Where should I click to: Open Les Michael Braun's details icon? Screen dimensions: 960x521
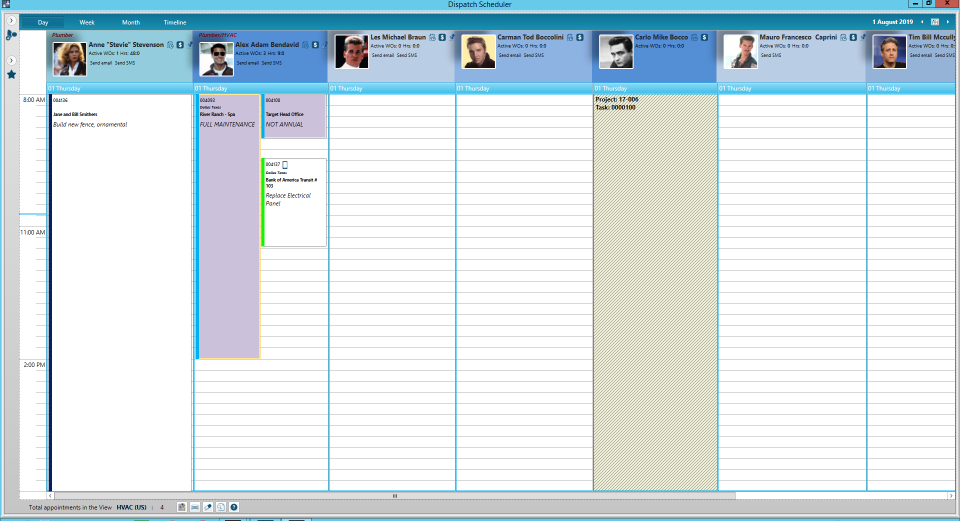coord(432,37)
